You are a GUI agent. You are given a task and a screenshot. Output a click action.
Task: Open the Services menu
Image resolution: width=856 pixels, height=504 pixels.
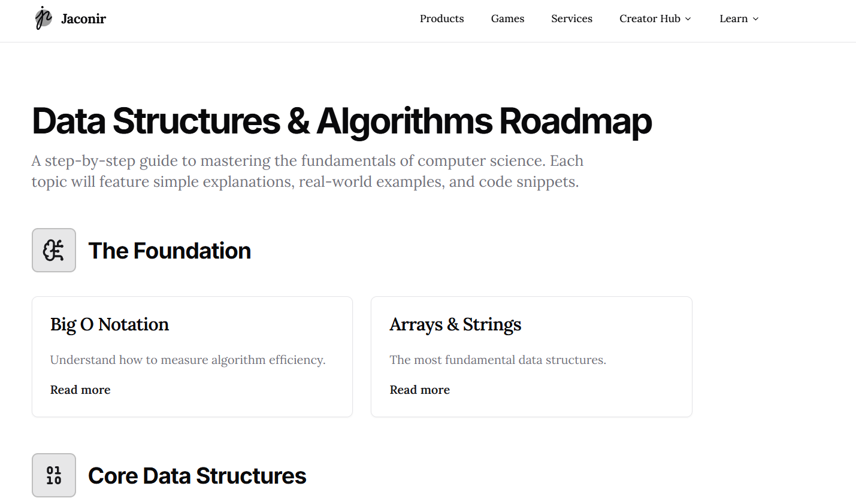pyautogui.click(x=571, y=19)
